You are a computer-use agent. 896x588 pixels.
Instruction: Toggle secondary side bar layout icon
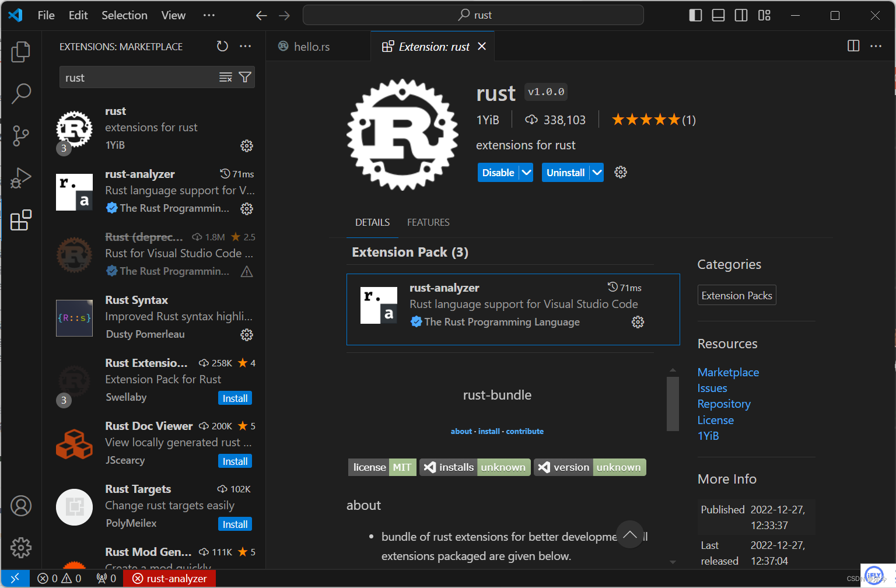[x=741, y=15]
